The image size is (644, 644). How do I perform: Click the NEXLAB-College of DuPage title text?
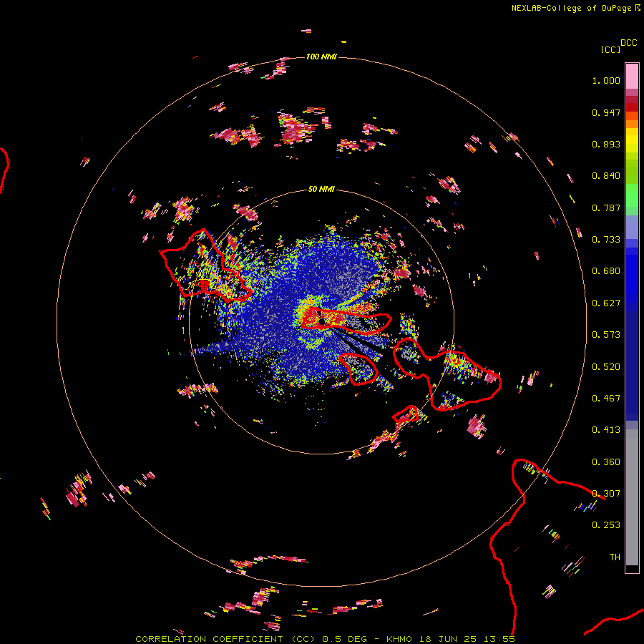(571, 8)
